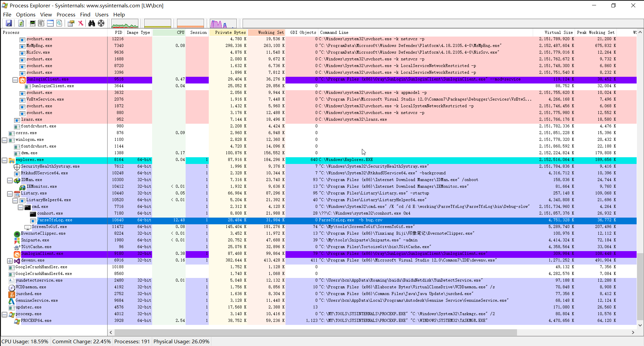Click the Refresh Now toolbar icon
Screen dimensions: 644x346
point(21,23)
